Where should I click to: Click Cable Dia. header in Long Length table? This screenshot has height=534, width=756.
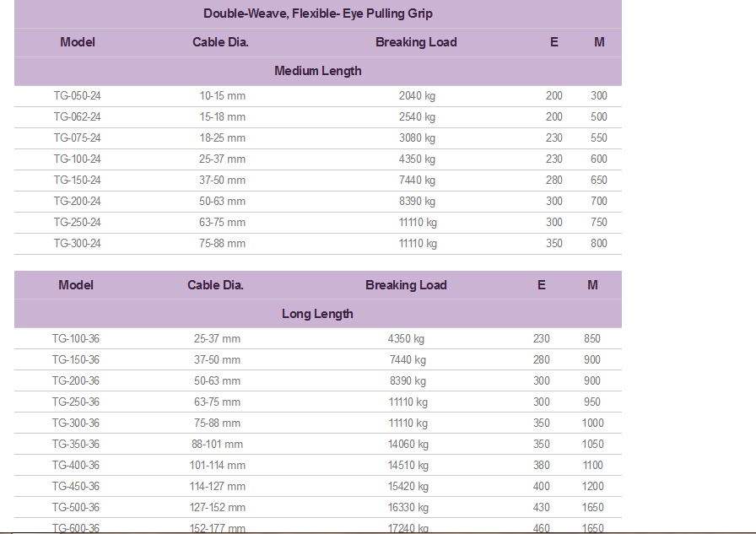(215, 285)
